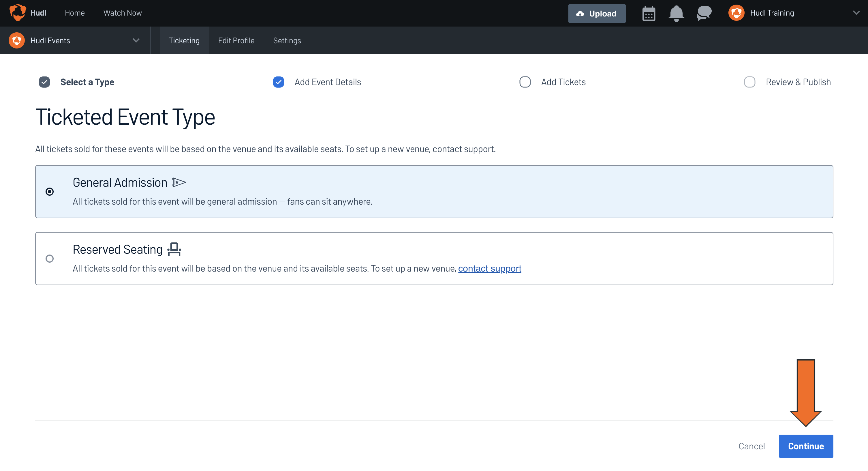
Task: Select the General Admission radio button
Action: click(x=50, y=192)
